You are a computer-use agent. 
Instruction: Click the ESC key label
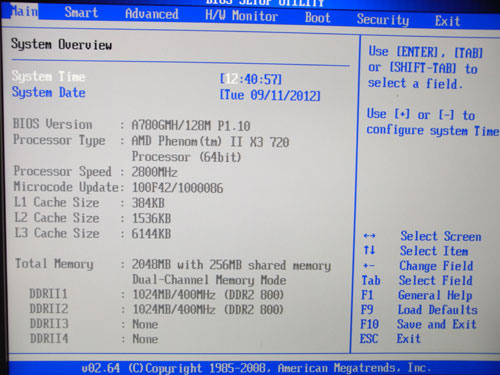pyautogui.click(x=369, y=339)
